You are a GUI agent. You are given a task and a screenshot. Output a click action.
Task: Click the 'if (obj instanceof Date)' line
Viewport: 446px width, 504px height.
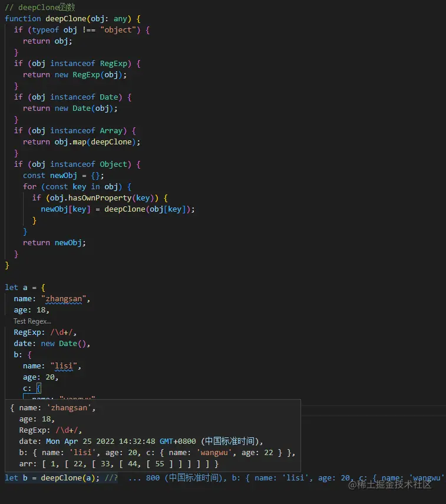click(72, 97)
